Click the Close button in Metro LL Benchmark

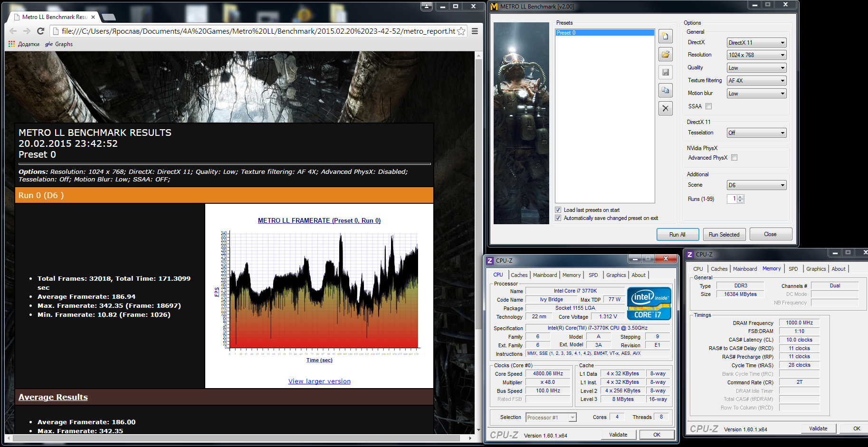point(771,234)
